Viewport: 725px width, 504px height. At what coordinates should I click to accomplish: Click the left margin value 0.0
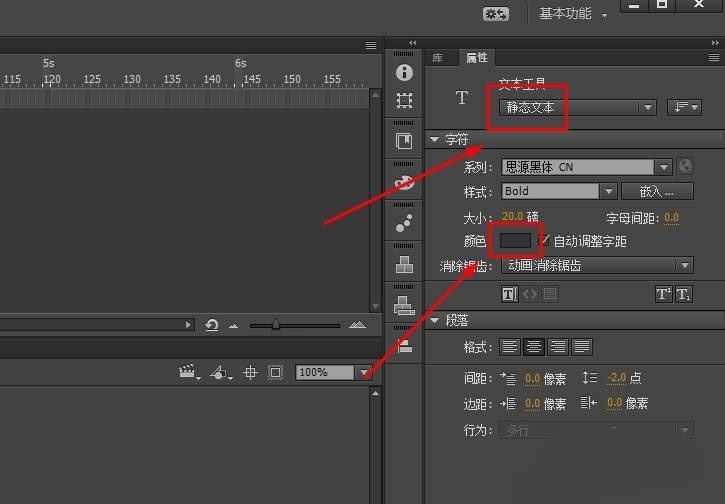pyautogui.click(x=532, y=404)
